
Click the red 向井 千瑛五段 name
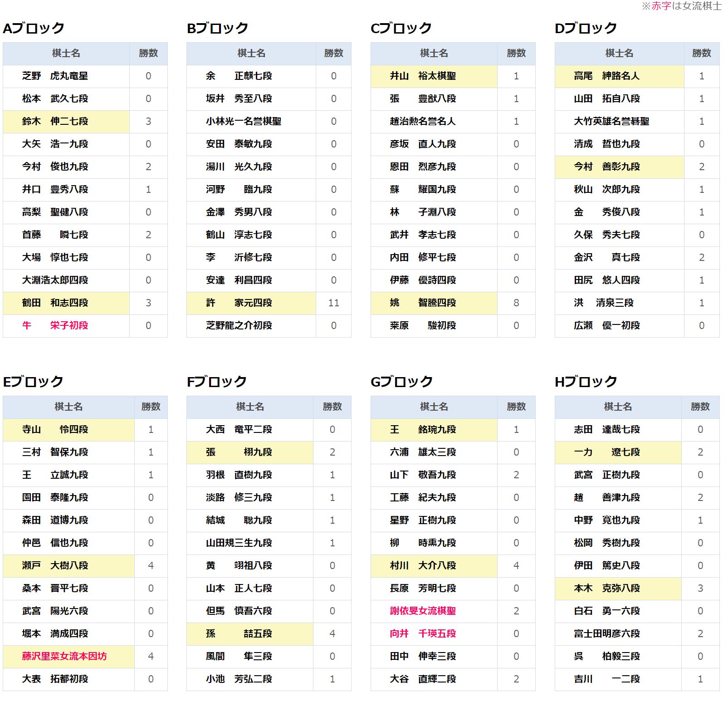[x=422, y=634]
